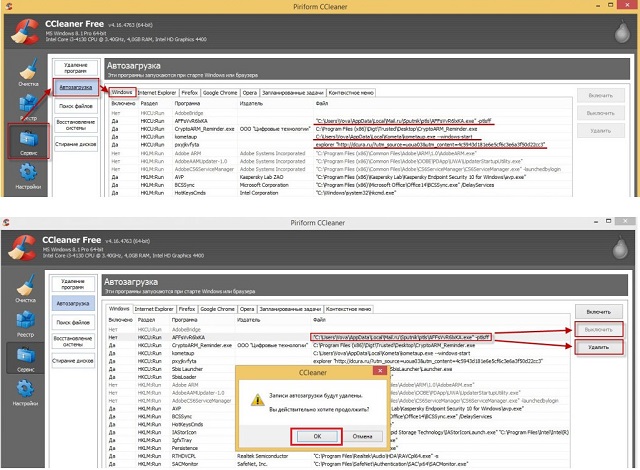Open Очистка cleaner section in upper window
Viewport: 640px width, 470px height.
(x=28, y=72)
